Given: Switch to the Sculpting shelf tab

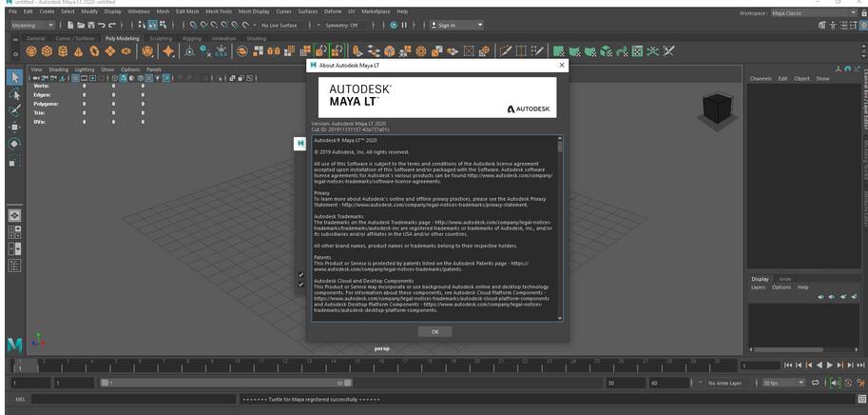Looking at the screenshot, I should (x=161, y=38).
